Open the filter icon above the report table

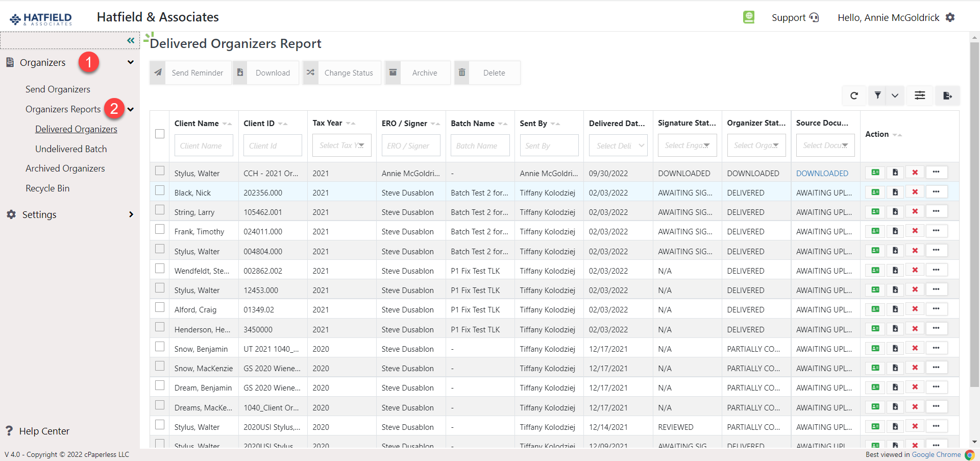(878, 95)
